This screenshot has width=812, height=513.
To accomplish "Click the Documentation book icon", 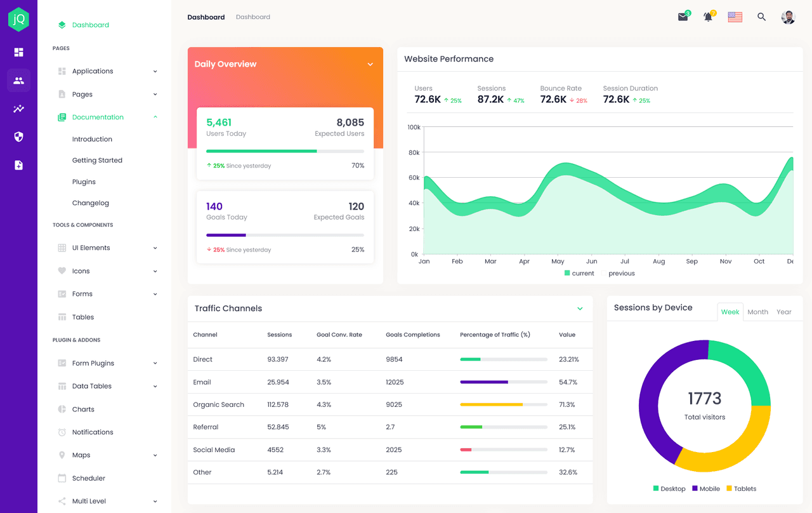I will pyautogui.click(x=62, y=117).
